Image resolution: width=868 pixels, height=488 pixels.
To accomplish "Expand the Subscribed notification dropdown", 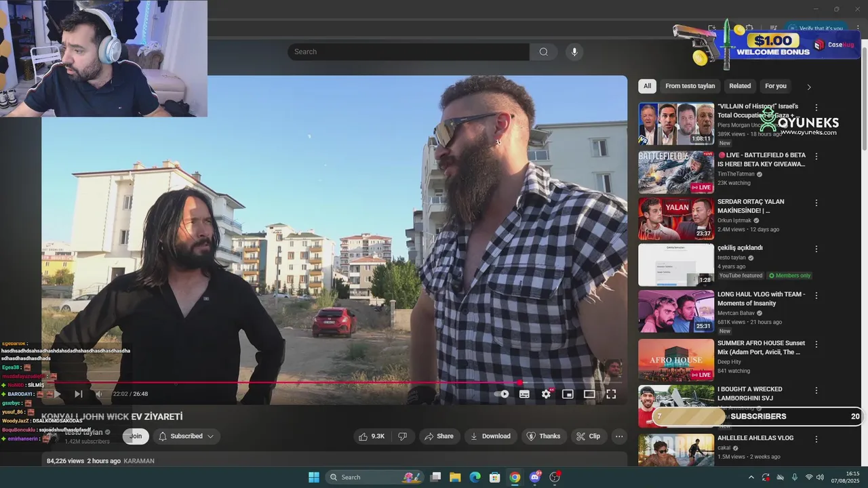I will click(186, 436).
